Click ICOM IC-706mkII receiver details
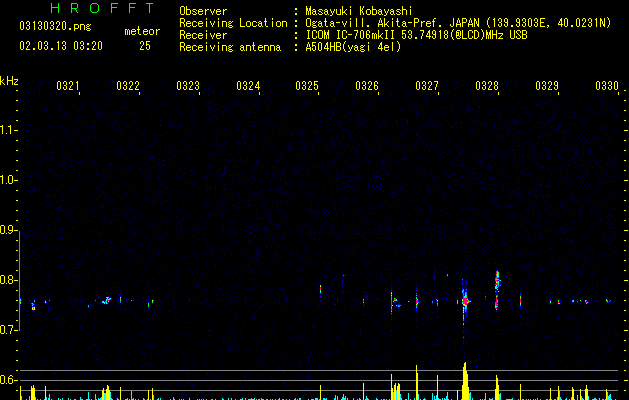The image size is (629, 400). click(x=416, y=35)
